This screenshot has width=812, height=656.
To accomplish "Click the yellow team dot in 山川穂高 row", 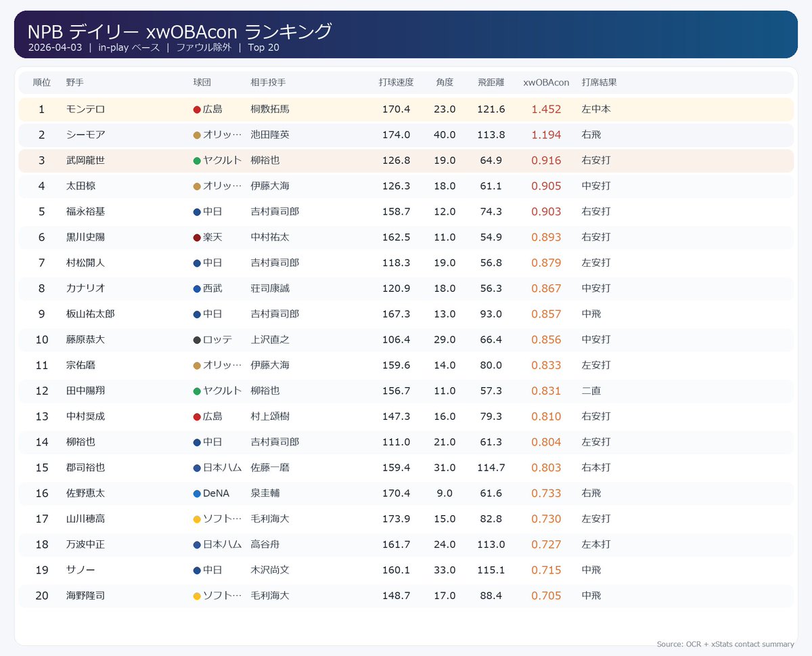I will [x=197, y=519].
